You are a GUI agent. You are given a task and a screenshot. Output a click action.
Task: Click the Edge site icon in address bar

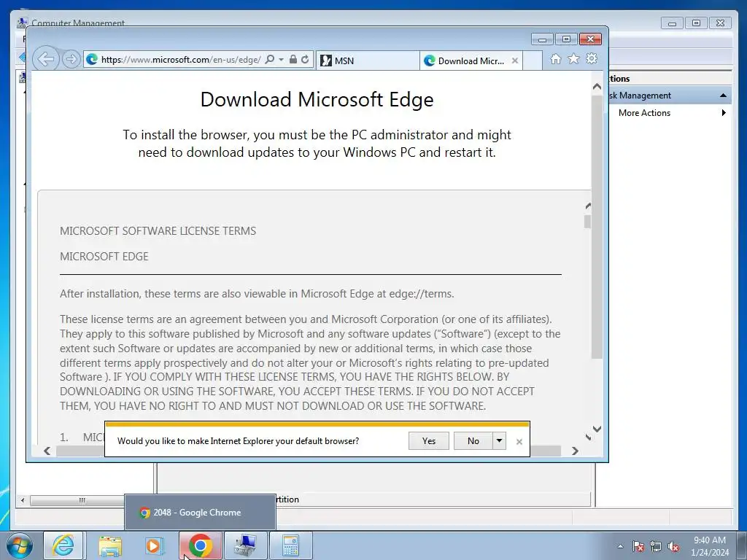92,60
